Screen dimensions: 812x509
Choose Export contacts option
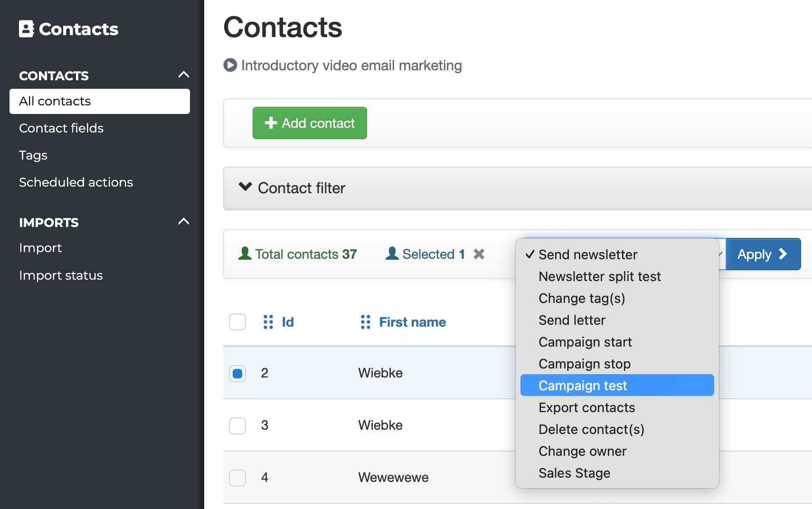(x=586, y=407)
